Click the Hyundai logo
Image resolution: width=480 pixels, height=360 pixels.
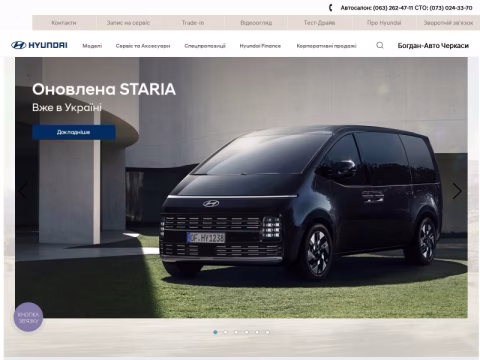(39, 45)
